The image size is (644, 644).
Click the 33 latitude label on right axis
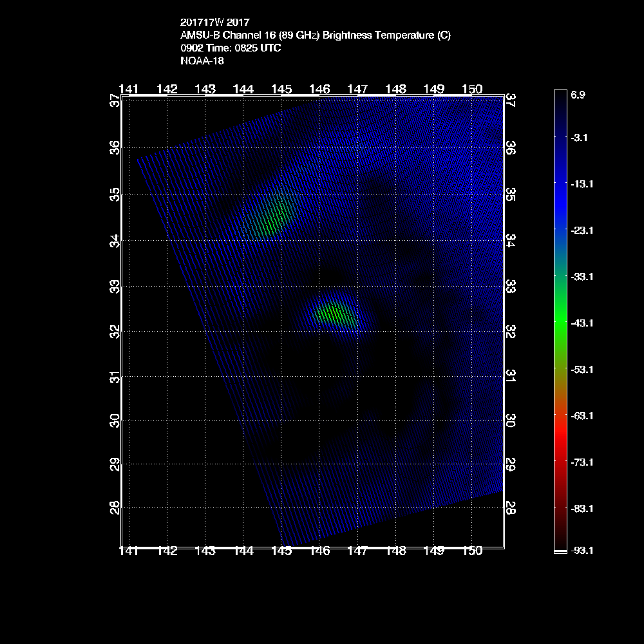click(x=511, y=286)
